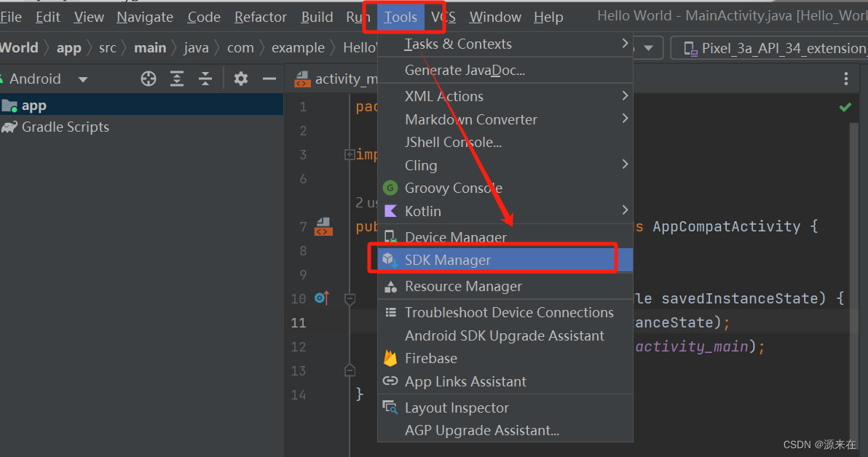Screen dimensions: 868x457
Task: Expand Markdown Converter submenu arrow
Action: coord(625,119)
